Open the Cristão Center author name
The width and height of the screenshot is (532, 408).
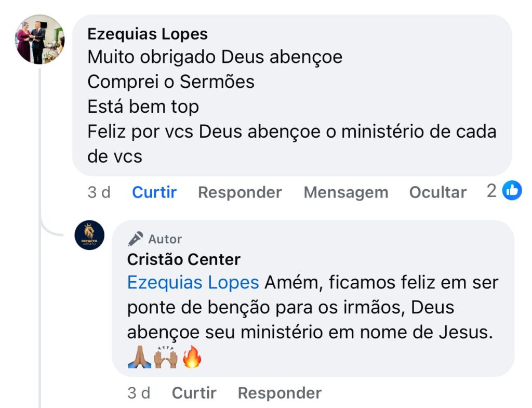(184, 259)
